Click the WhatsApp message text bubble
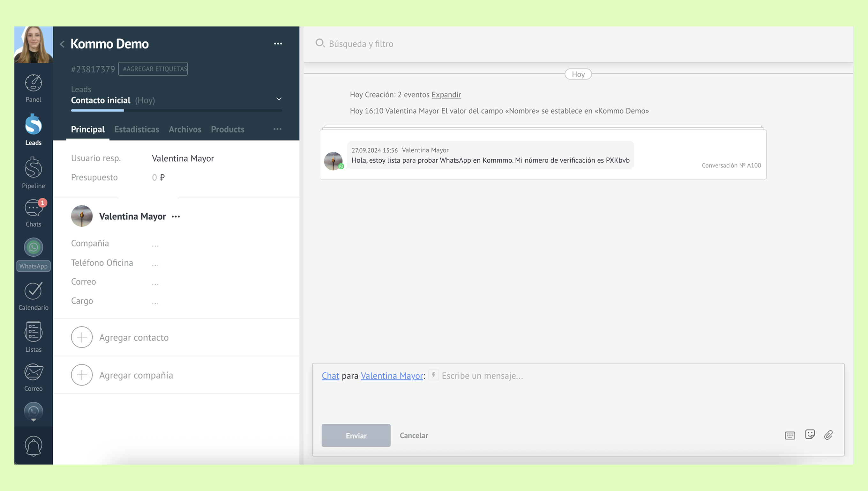The width and height of the screenshot is (868, 491). click(x=490, y=155)
